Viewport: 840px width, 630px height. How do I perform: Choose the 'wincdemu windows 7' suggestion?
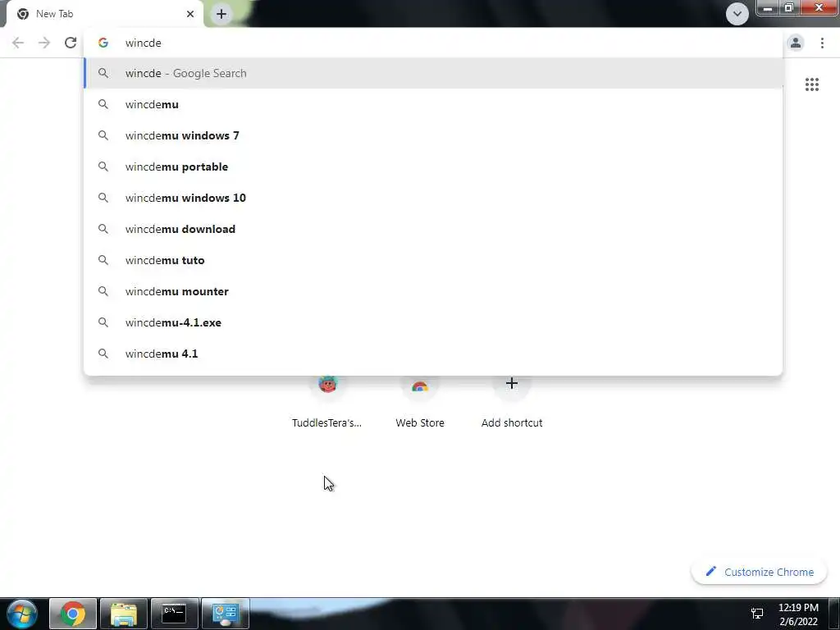click(x=433, y=135)
